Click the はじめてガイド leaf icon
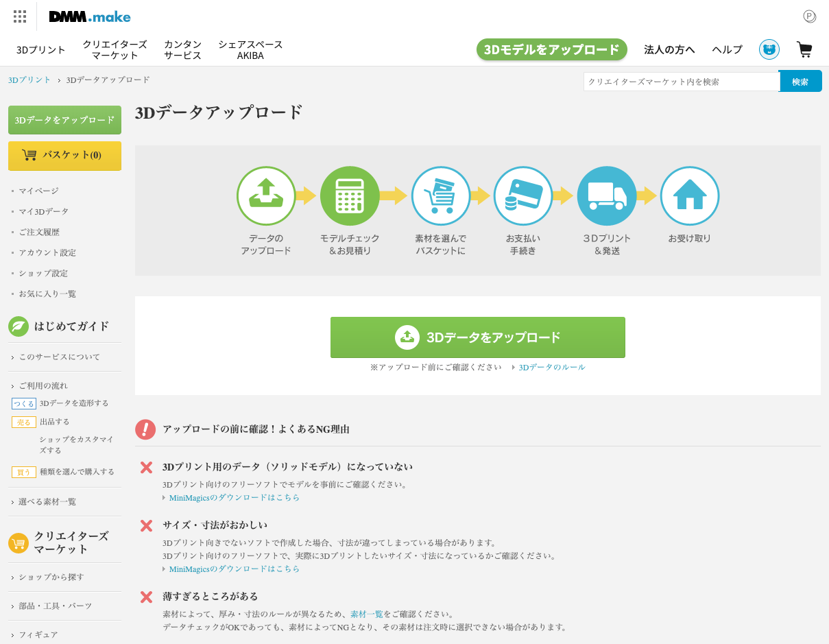 click(19, 326)
